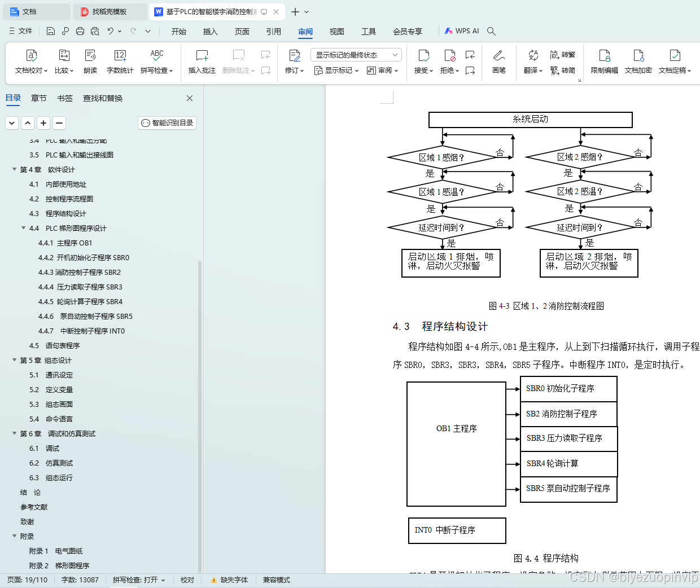
Task: Open the 审阅 pane dropdown
Action: 383,71
